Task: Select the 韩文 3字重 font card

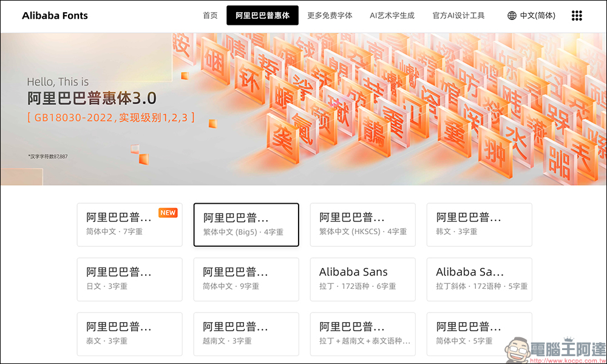Action: [479, 224]
